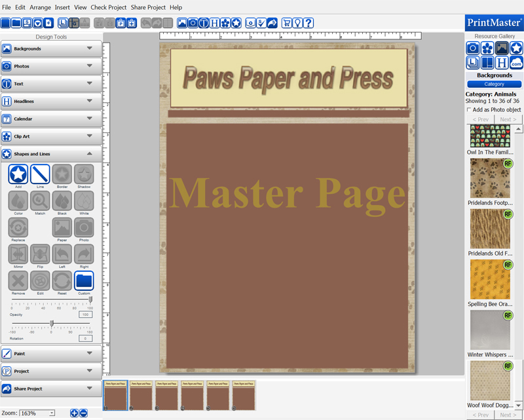Open the Edit menu
524x420 pixels.
[20, 7]
